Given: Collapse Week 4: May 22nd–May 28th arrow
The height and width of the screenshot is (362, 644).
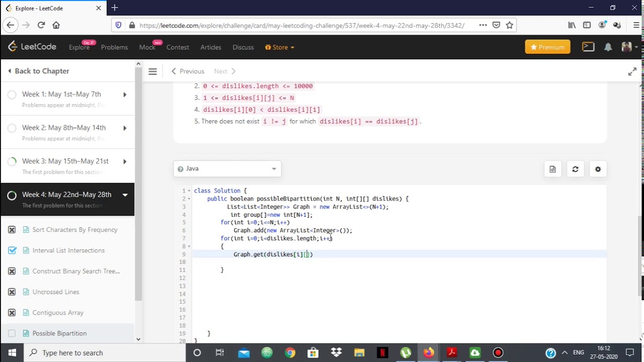Looking at the screenshot, I should point(125,195).
